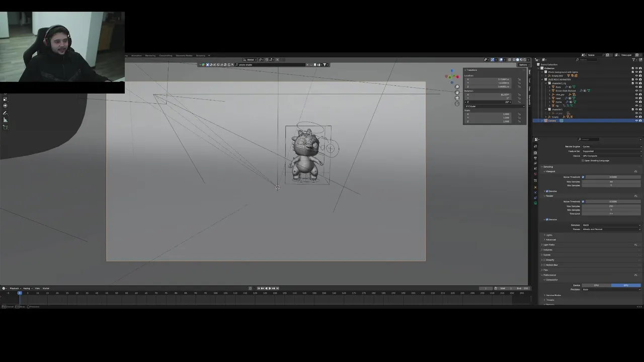The height and width of the screenshot is (362, 644).
Task: Toggle Viewport Noise Threshold checkbox
Action: click(x=583, y=177)
